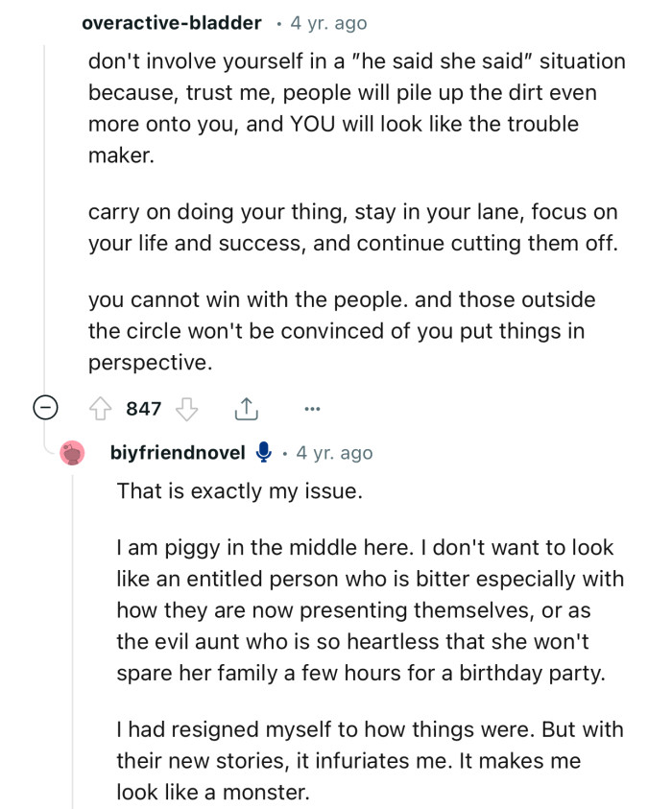Tap the "I had resigned myself" paragraph
Viewport: 672px width, 809px height.
point(370,760)
